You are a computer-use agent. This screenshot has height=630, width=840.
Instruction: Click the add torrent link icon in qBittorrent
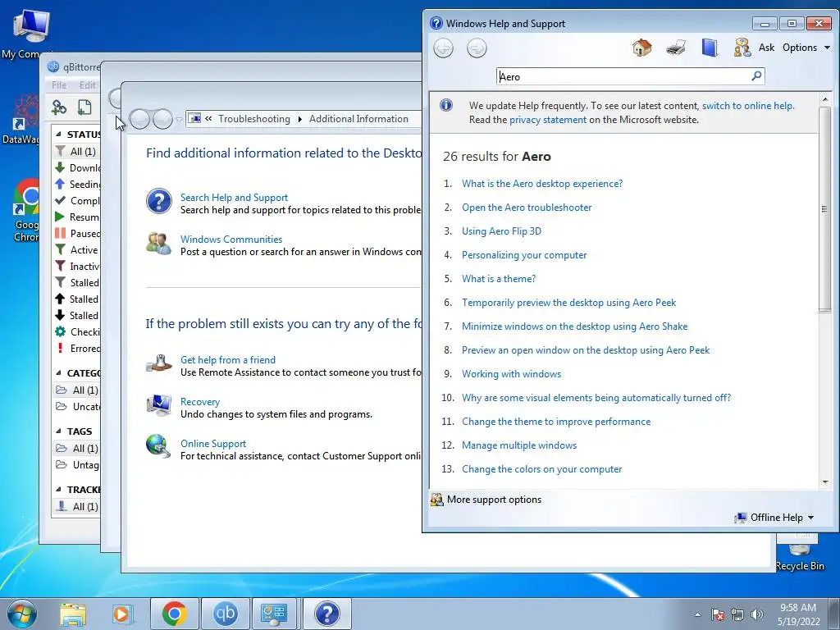point(59,107)
